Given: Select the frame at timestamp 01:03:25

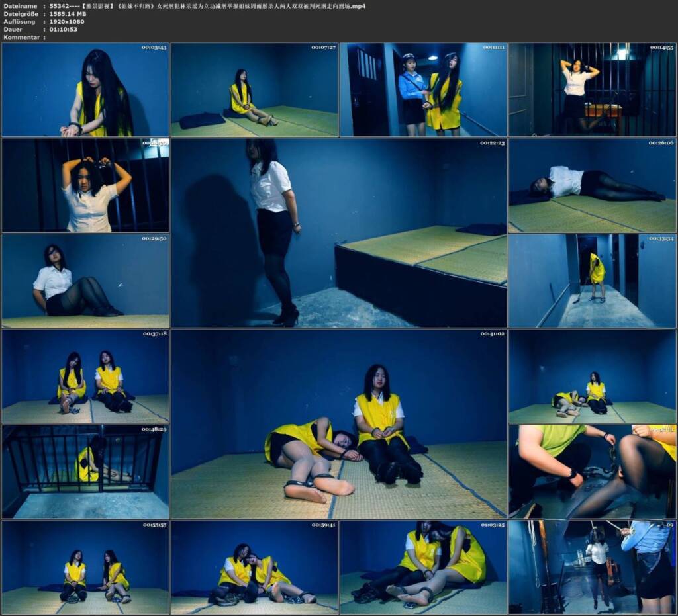Looking at the screenshot, I should [423, 567].
